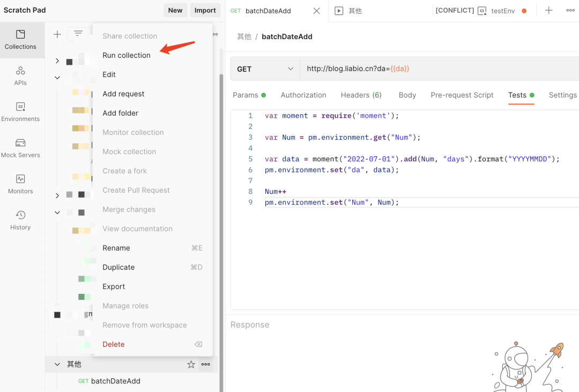Switch to the Headers tab
Viewport: 579px width, 392px height.
(x=361, y=95)
